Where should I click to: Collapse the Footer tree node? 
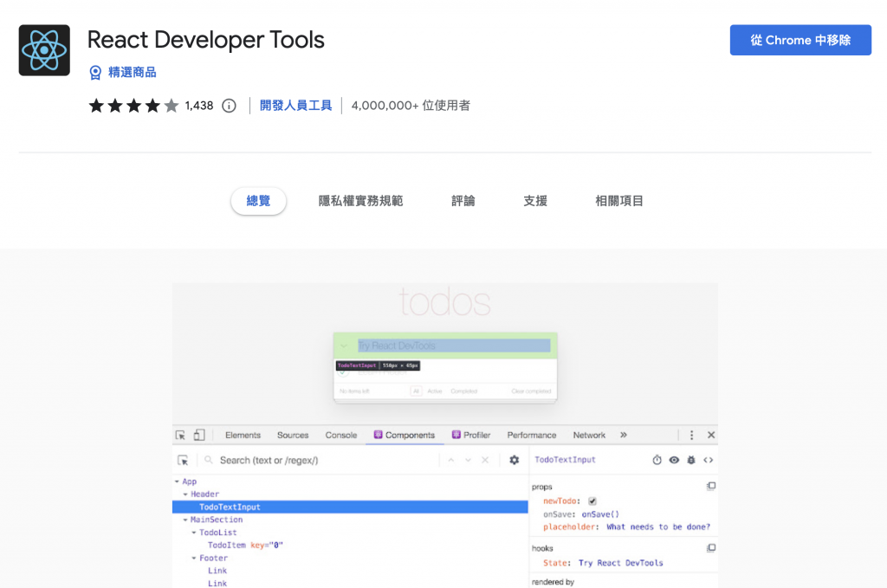(x=194, y=558)
